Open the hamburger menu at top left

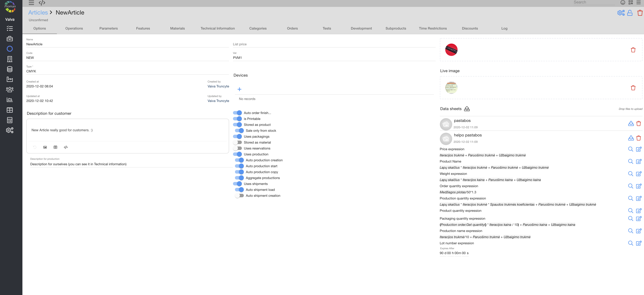click(31, 3)
